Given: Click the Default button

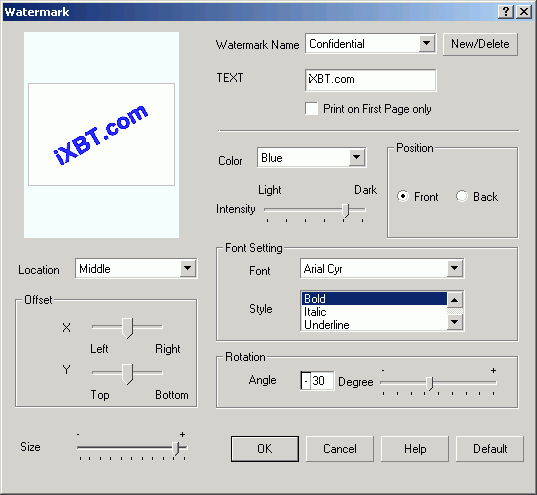Looking at the screenshot, I should 490,449.
